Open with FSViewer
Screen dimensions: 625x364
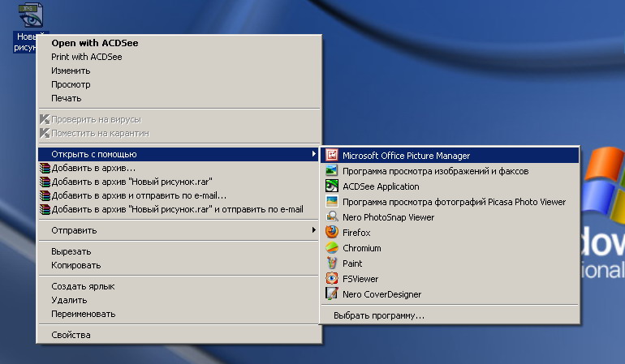pyautogui.click(x=450, y=279)
